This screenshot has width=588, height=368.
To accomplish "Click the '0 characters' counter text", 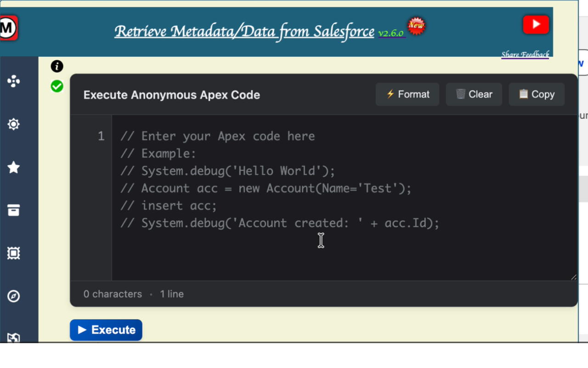I will pyautogui.click(x=113, y=294).
